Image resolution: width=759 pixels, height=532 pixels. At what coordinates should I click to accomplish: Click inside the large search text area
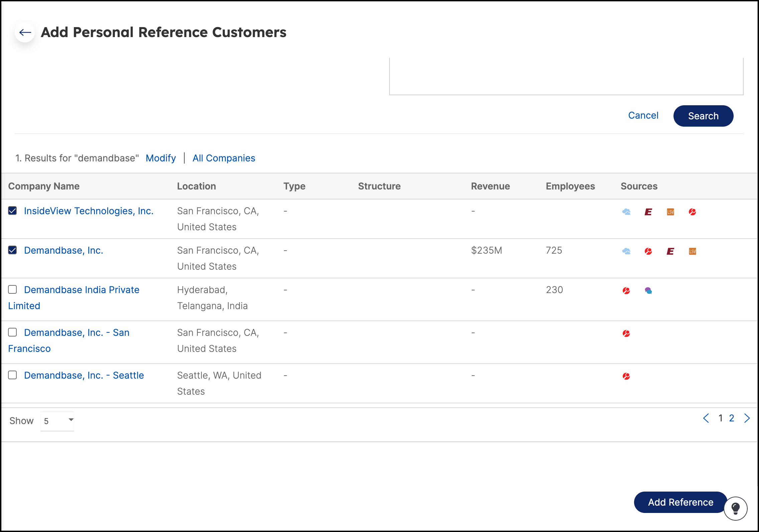click(x=566, y=76)
